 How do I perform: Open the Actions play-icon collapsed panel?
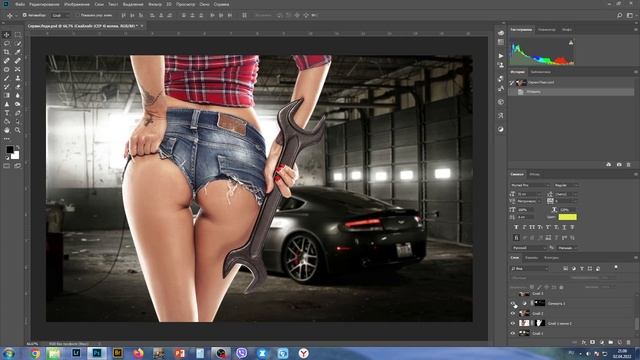(501, 56)
